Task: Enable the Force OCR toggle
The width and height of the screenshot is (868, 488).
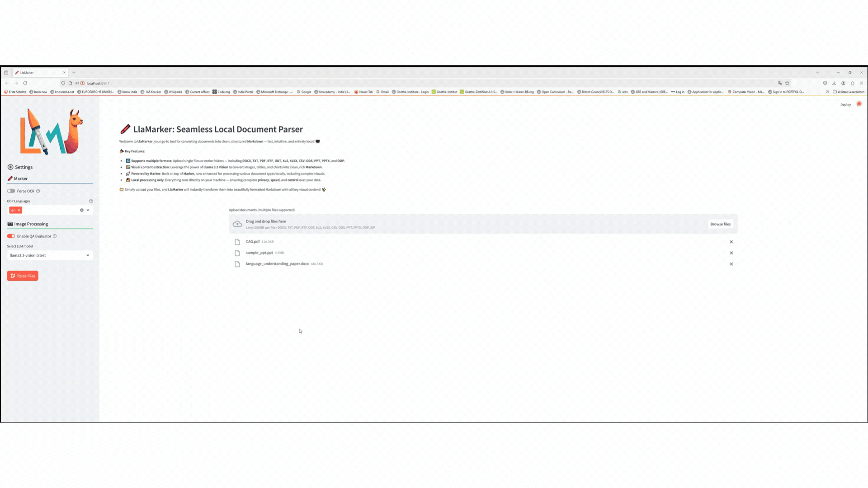Action: pyautogui.click(x=11, y=191)
